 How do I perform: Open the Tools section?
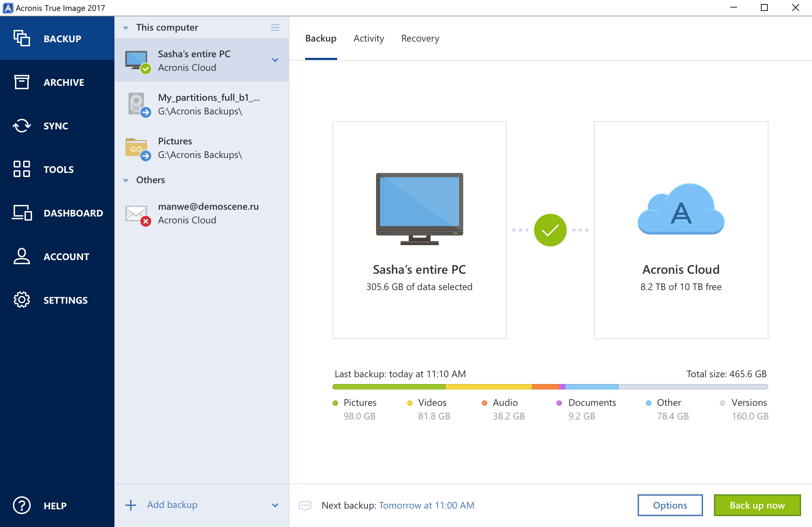point(57,170)
